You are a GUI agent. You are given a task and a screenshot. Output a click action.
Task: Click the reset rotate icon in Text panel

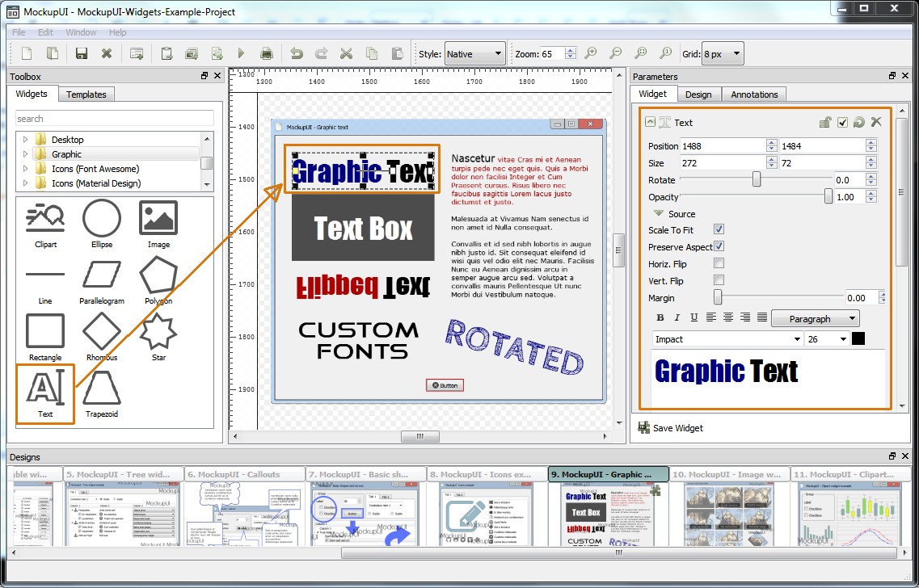click(858, 123)
